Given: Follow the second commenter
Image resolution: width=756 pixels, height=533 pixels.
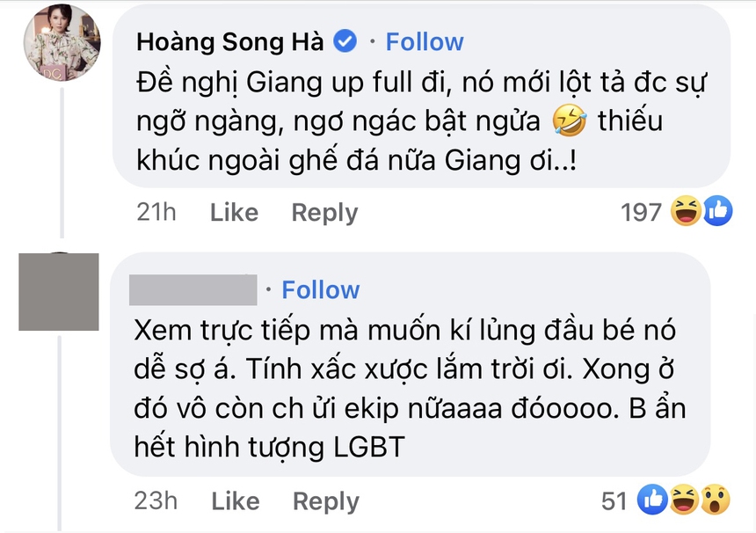Looking at the screenshot, I should (x=320, y=289).
